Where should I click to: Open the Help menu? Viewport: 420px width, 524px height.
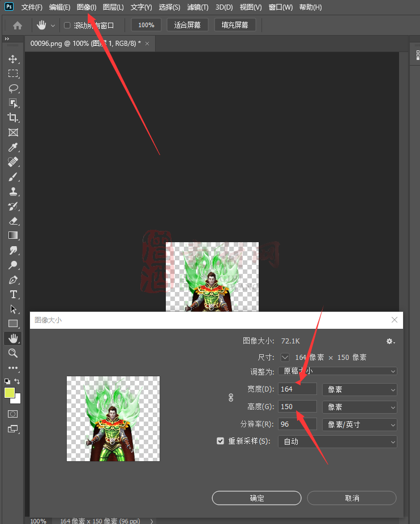(x=310, y=7)
